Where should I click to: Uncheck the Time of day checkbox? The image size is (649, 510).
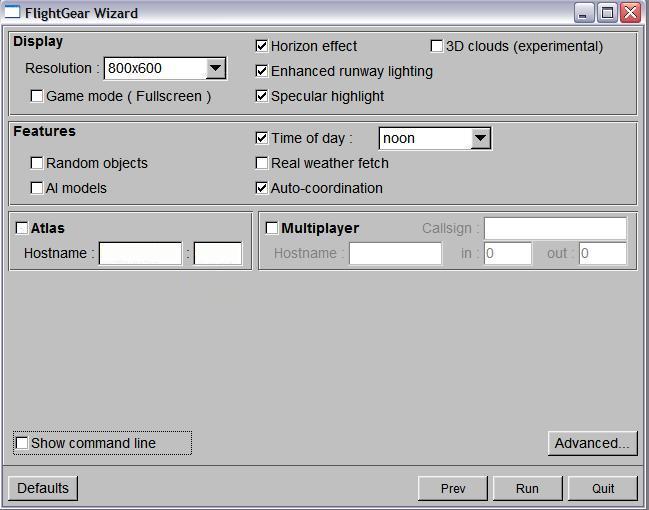pyautogui.click(x=262, y=138)
